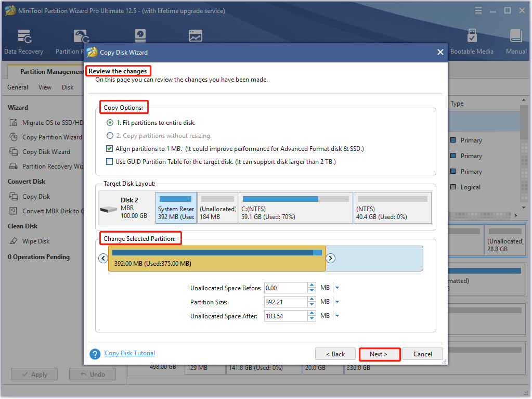Image resolution: width=532 pixels, height=399 pixels.
Task: Select Copy partitions without resizing option
Action: (x=110, y=136)
